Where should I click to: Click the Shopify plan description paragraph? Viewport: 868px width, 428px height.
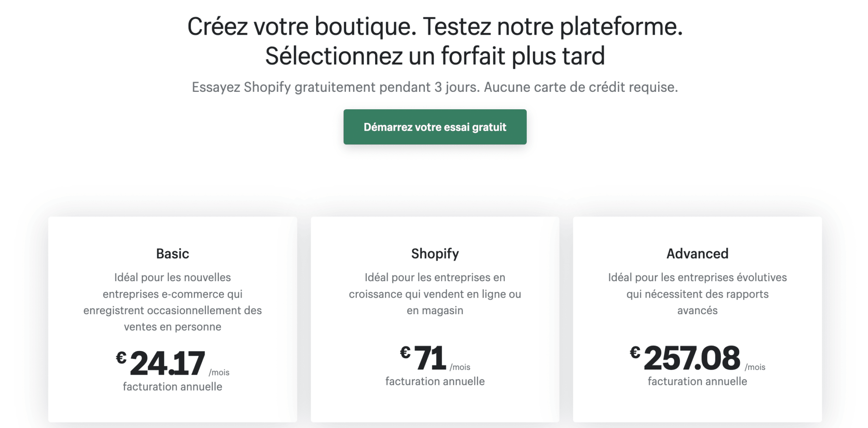[x=435, y=294]
